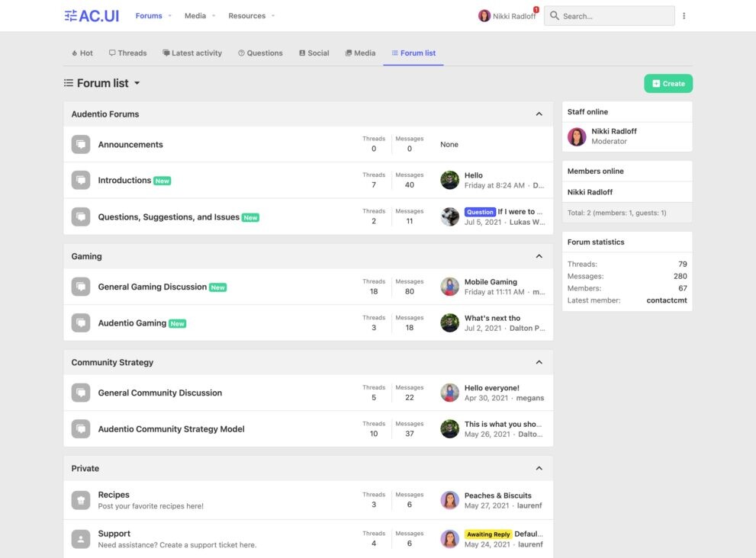The width and height of the screenshot is (756, 558).
Task: Click the AC.UI site logo
Action: pos(91,14)
